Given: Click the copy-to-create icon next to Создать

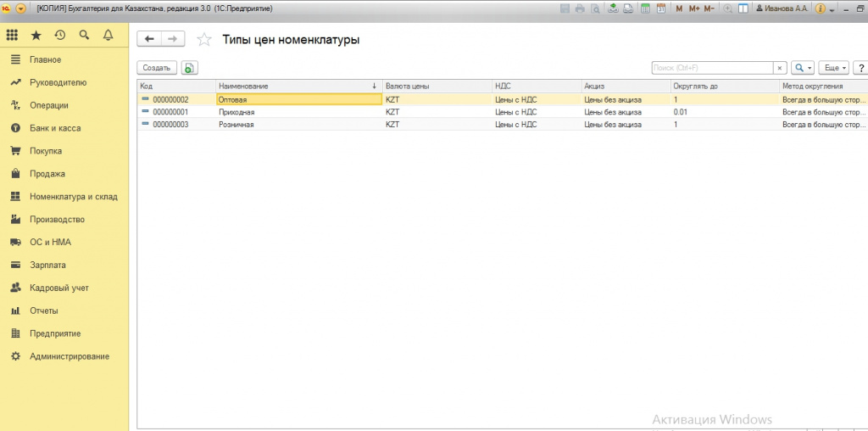Looking at the screenshot, I should [188, 68].
